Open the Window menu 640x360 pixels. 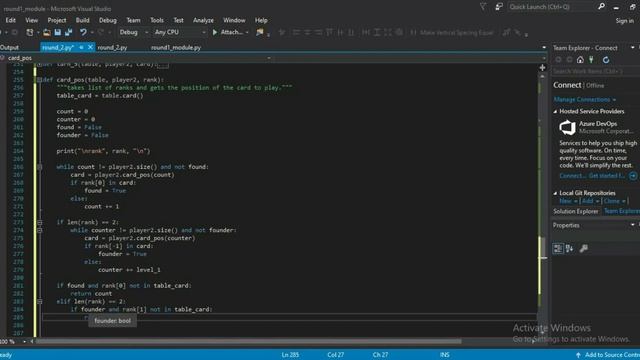tap(234, 20)
